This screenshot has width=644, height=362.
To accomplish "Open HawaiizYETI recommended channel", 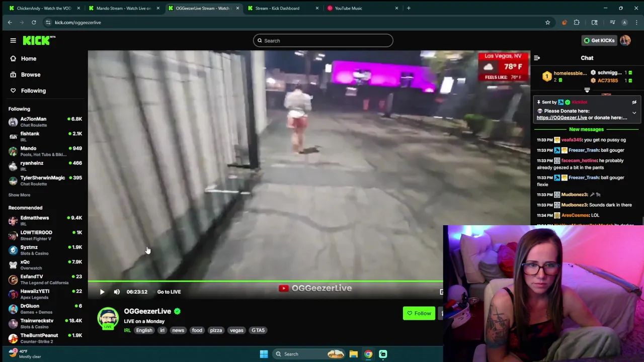I will coord(45,294).
